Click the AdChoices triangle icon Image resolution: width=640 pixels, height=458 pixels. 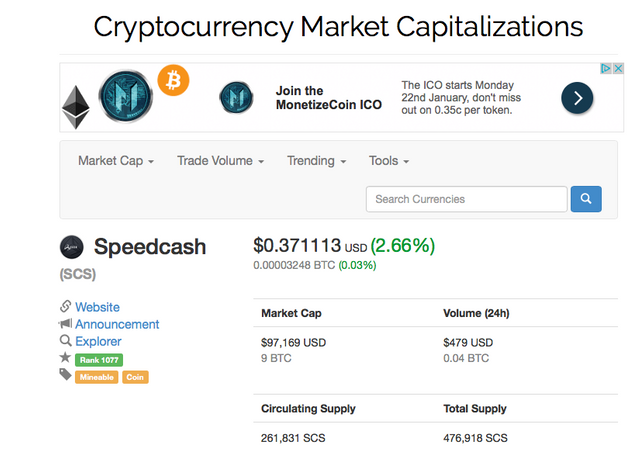coord(605,69)
